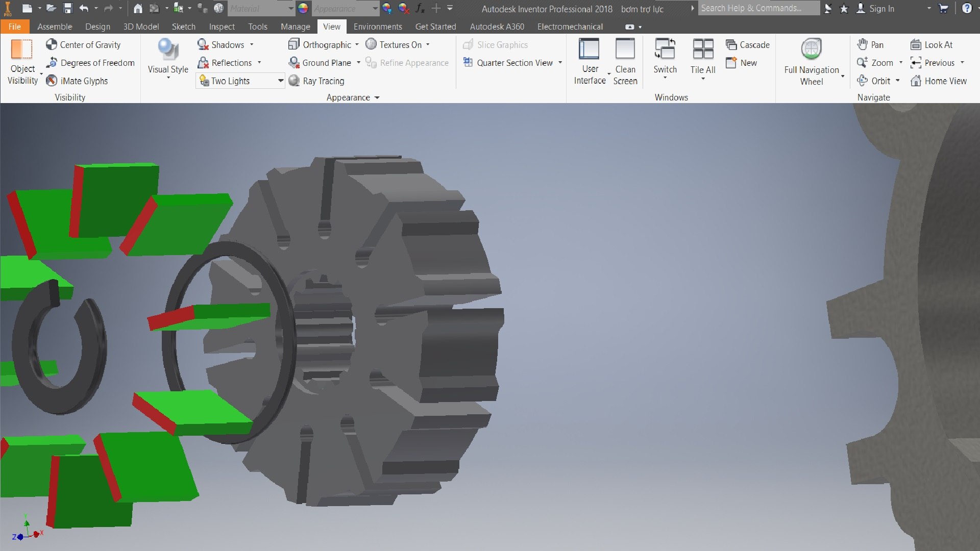Click the Save disk icon
Image resolution: width=980 pixels, height=551 pixels.
(x=67, y=8)
